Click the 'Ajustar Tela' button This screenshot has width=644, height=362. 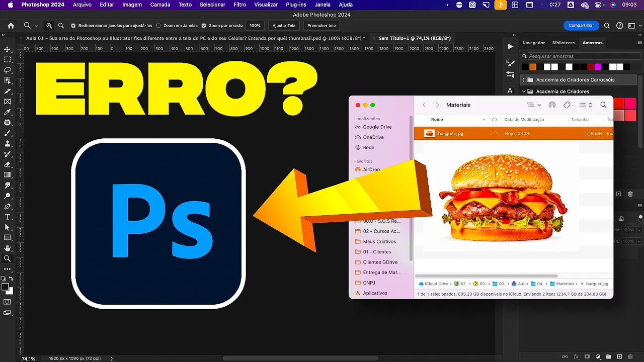tap(284, 26)
